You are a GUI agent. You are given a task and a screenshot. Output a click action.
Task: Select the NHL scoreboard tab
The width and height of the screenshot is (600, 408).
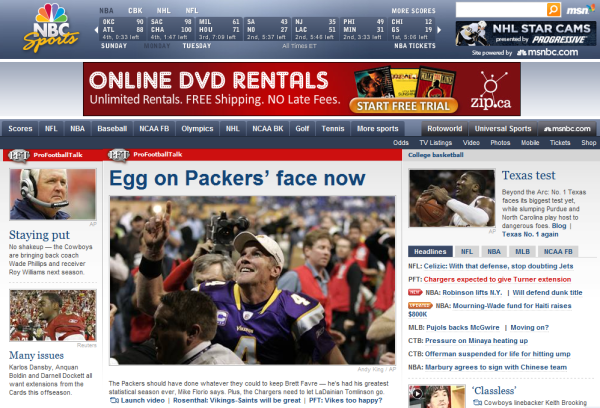click(163, 11)
